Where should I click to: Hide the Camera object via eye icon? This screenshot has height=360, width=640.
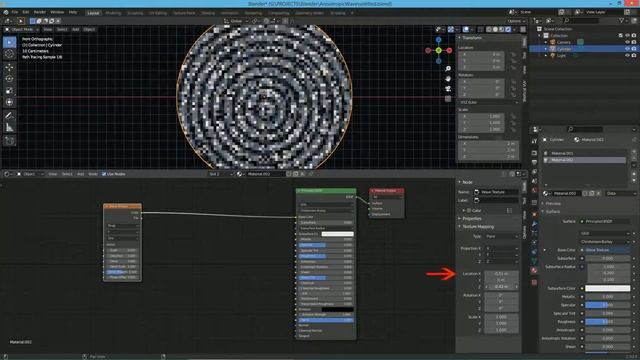627,42
